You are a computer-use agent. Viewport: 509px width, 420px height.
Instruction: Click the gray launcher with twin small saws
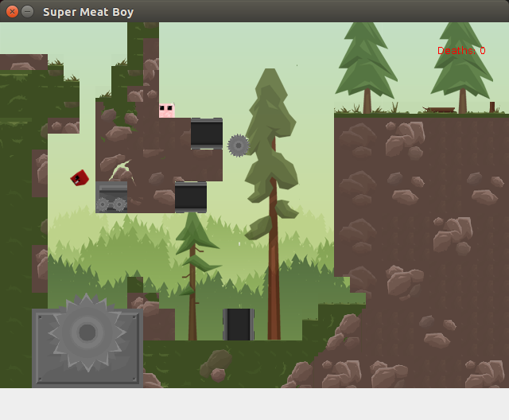[111, 197]
